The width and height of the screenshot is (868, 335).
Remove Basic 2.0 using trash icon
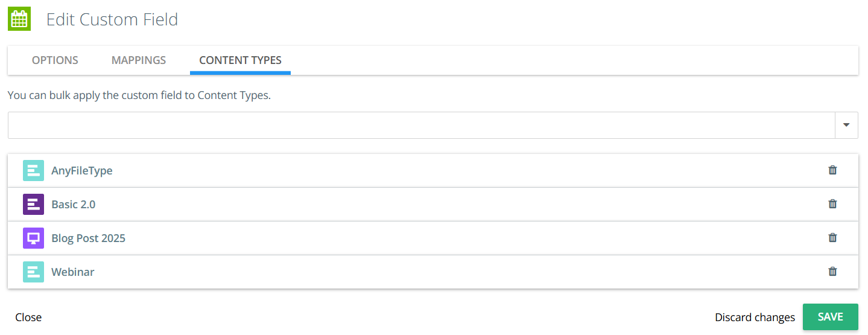(x=832, y=204)
